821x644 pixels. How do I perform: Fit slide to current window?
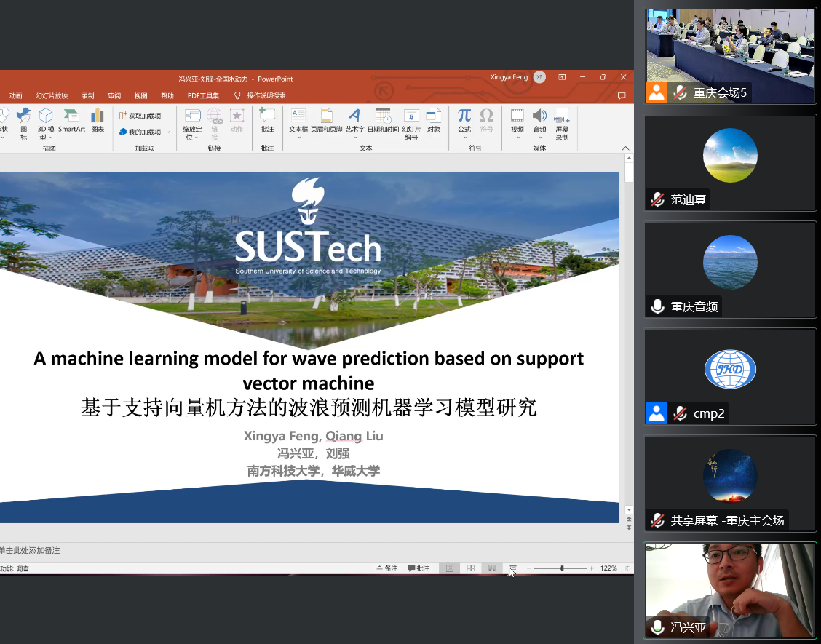pyautogui.click(x=627, y=568)
